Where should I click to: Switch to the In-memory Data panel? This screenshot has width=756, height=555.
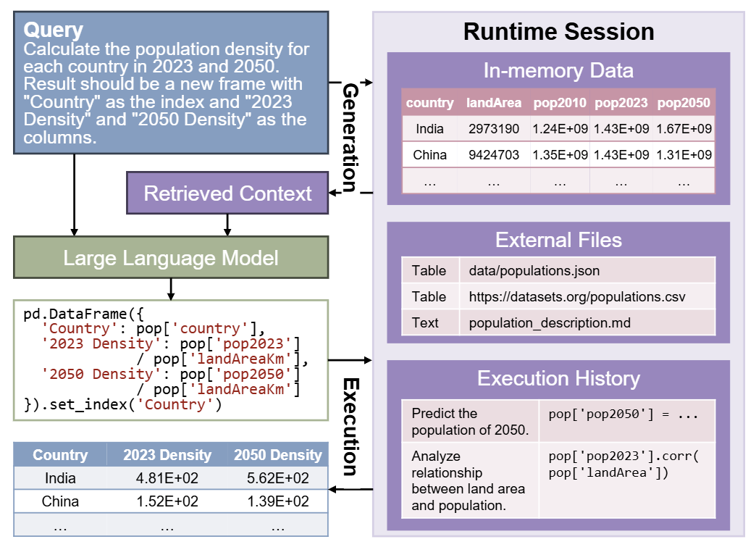558,71
